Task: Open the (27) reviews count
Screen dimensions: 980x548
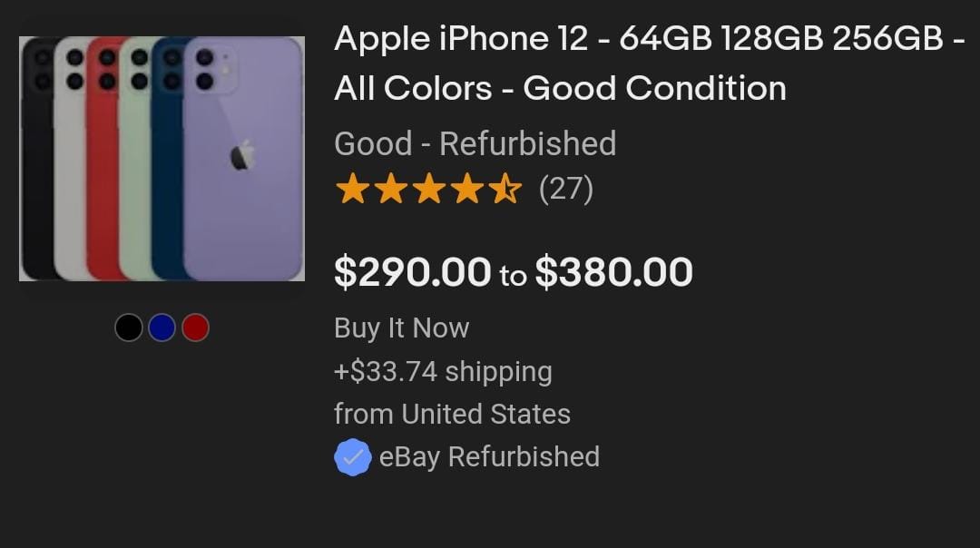Action: pyautogui.click(x=565, y=190)
